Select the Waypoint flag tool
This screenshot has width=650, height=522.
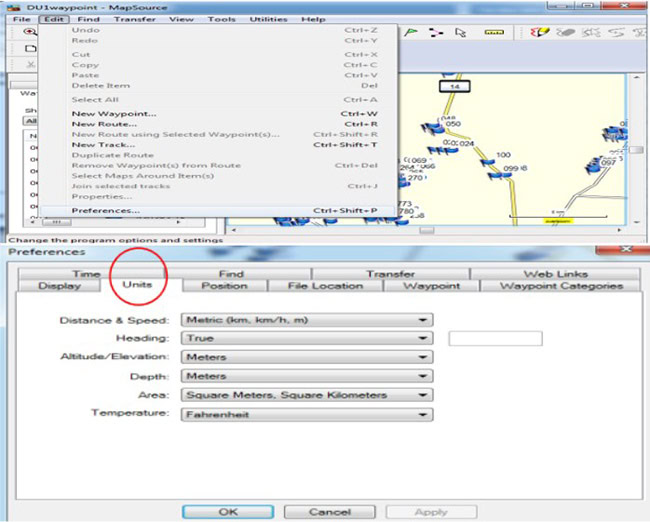tap(410, 32)
